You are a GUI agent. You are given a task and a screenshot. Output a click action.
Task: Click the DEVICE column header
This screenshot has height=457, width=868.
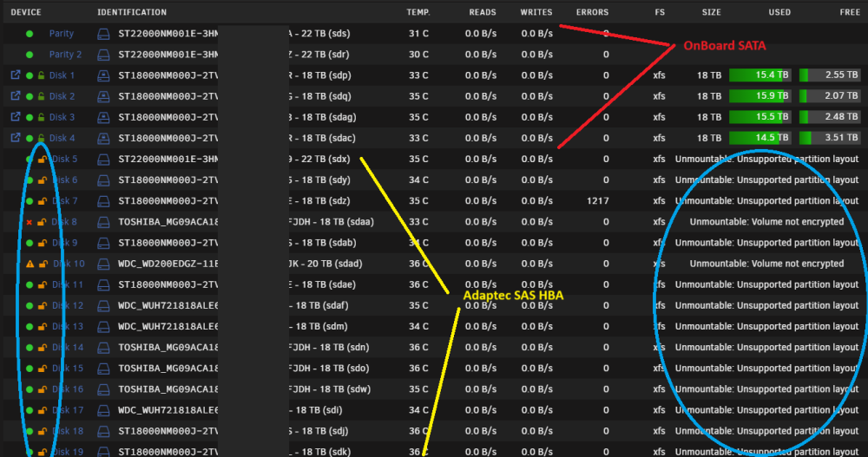[26, 12]
